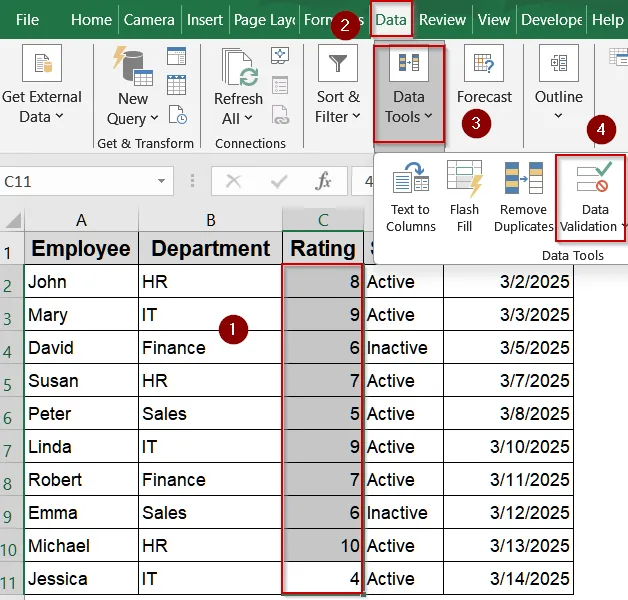The width and height of the screenshot is (628, 600).
Task: Click the Enter formula checkmark icon
Action: pos(279,181)
